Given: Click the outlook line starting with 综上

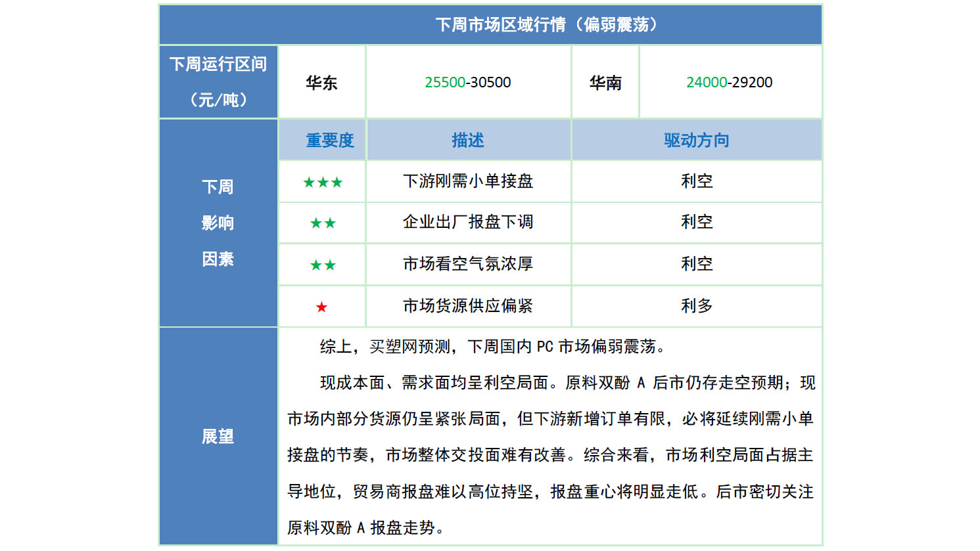Looking at the screenshot, I should coord(493,347).
